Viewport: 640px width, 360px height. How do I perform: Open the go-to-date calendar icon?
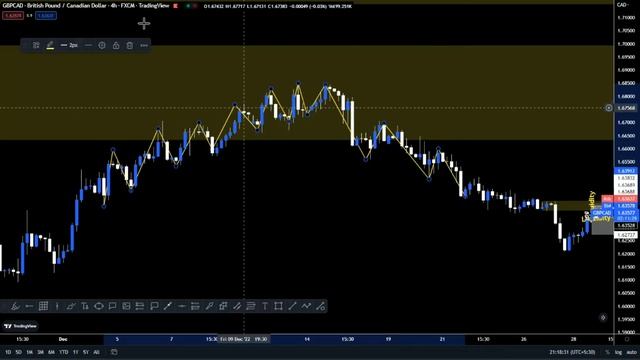click(114, 352)
